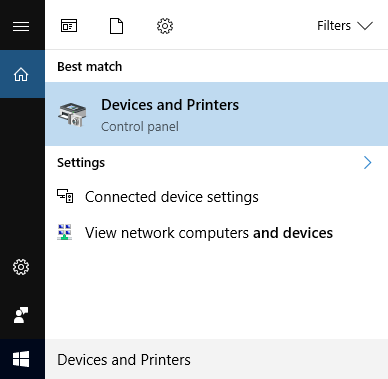The image size is (388, 379).
Task: Click the Control panel subtitle text
Action: pyautogui.click(x=140, y=127)
